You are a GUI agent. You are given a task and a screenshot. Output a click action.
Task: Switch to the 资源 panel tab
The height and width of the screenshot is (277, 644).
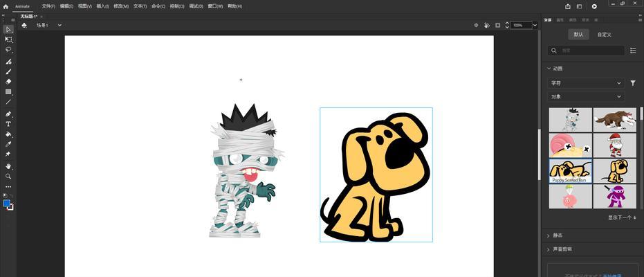pos(547,19)
